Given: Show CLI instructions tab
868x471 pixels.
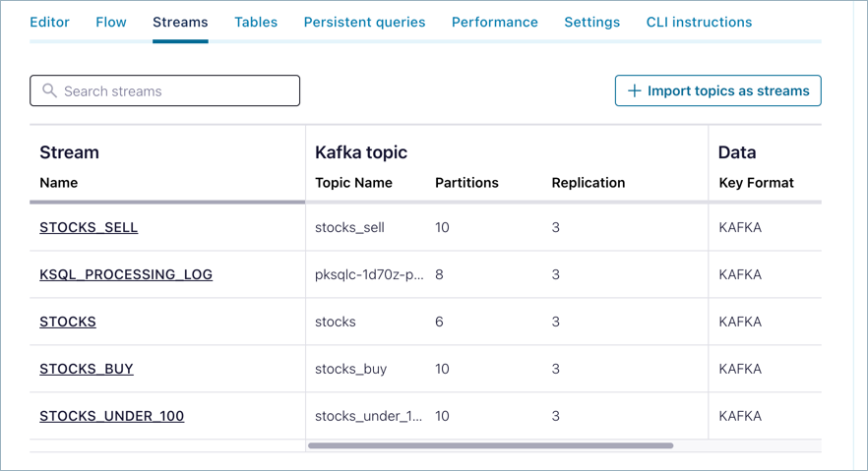Looking at the screenshot, I should 699,22.
